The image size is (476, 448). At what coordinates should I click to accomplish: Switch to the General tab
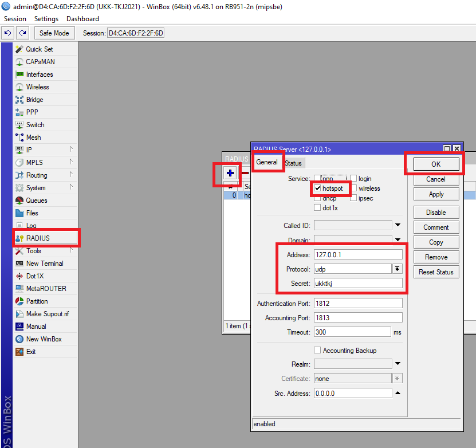[x=267, y=162]
